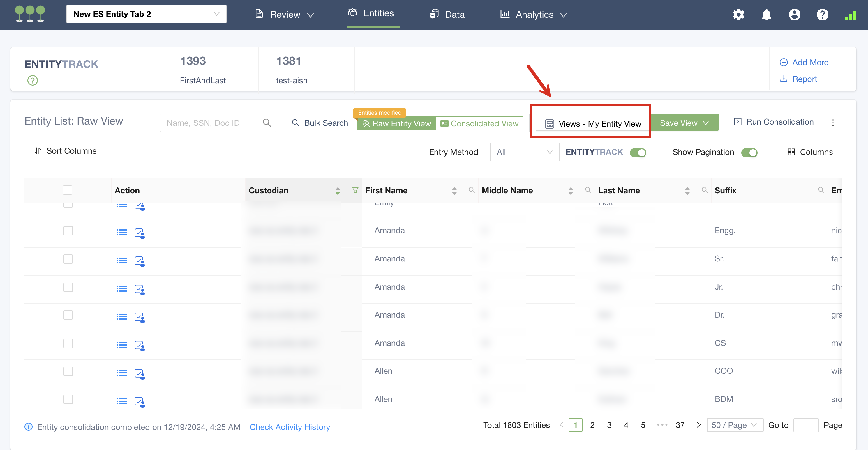This screenshot has width=868, height=450.
Task: Disable the Show Pagination toggle
Action: pyautogui.click(x=749, y=152)
